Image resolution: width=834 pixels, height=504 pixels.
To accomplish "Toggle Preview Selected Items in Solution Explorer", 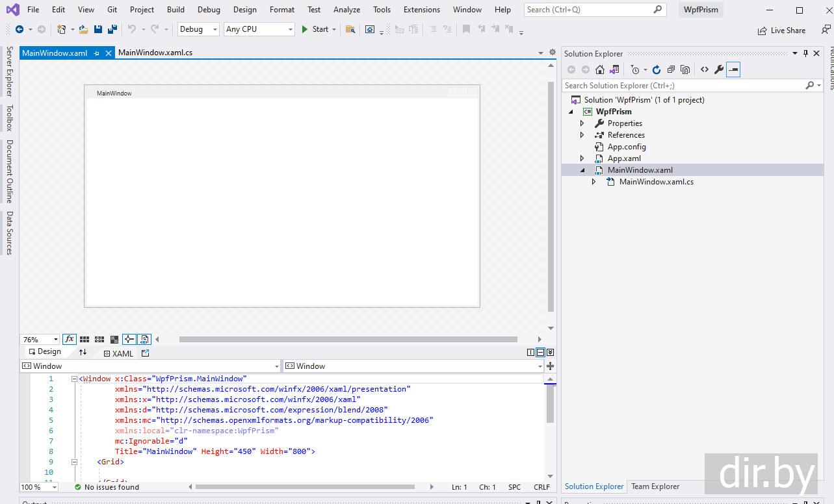I will (733, 69).
